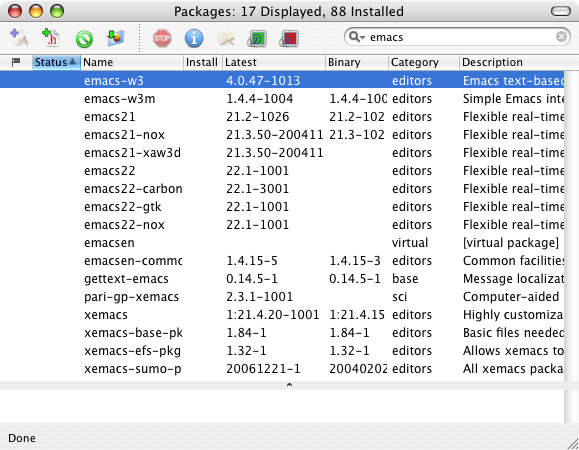579x450 pixels.
Task: Click the split view collapse handle arrow
Action: [x=290, y=385]
